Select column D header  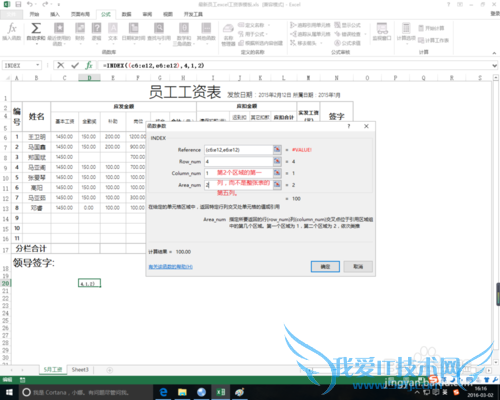89,78
